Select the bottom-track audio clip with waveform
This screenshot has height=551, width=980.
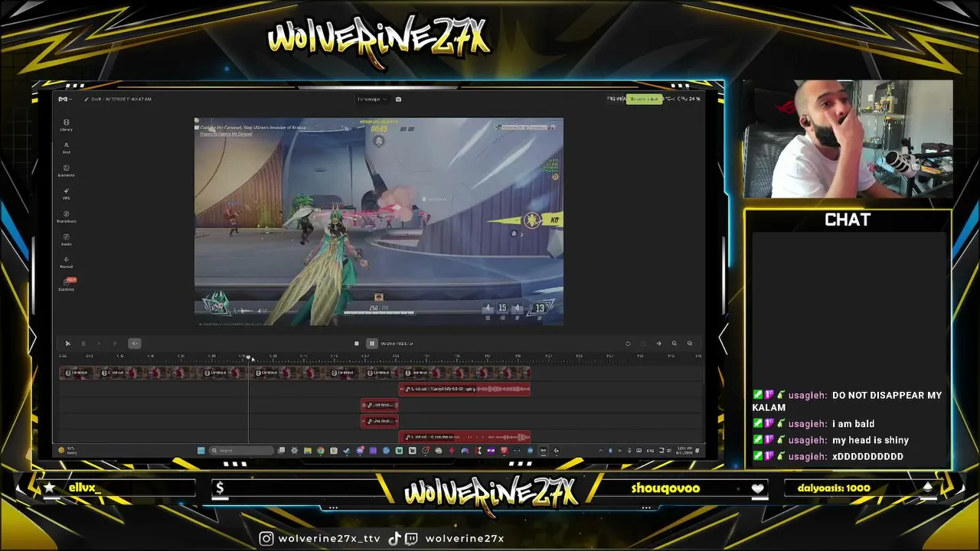465,437
